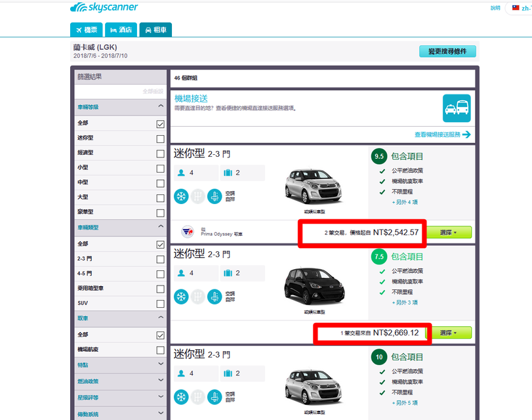Tick the 機場航廈 pickup checkbox
Screen dimensions: 532x420
pos(160,350)
